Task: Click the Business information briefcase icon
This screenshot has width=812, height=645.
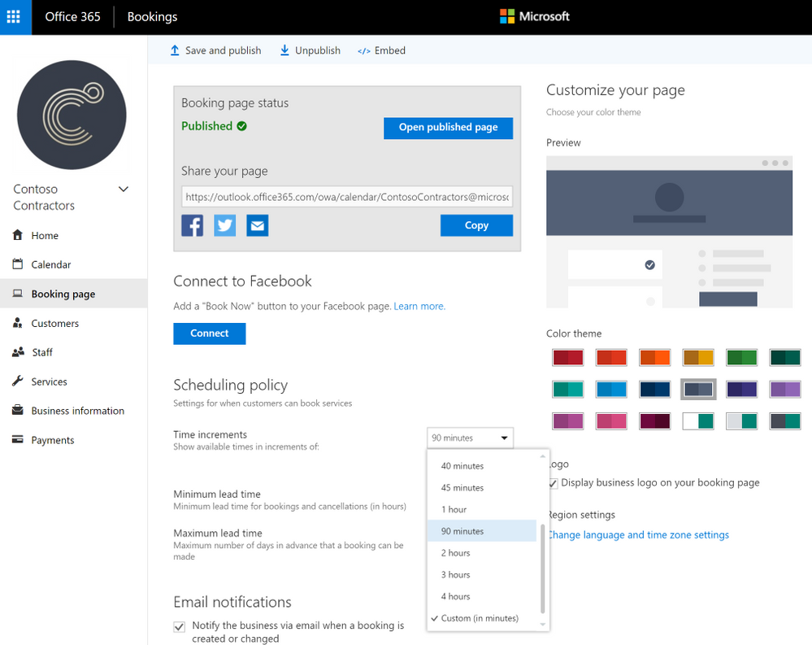Action: click(18, 410)
